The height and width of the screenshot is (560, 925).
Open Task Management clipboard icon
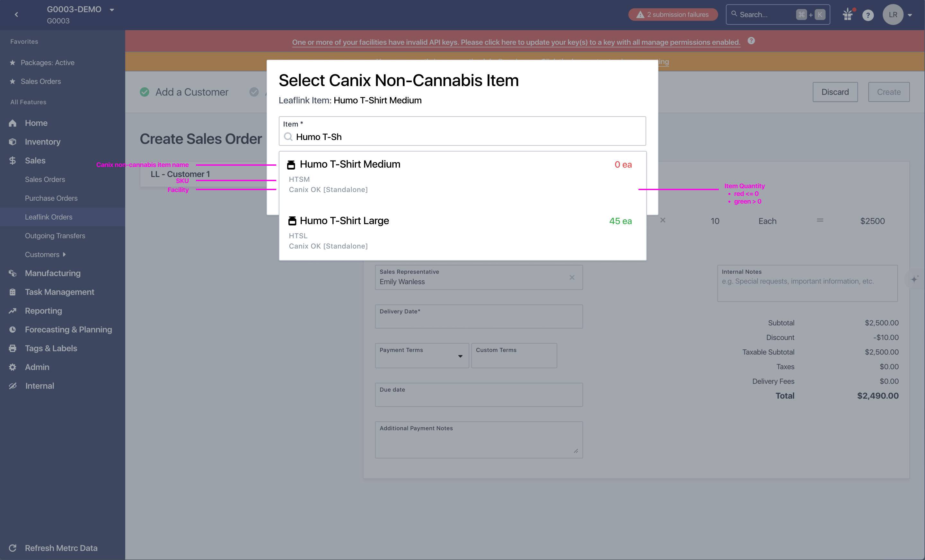(13, 292)
